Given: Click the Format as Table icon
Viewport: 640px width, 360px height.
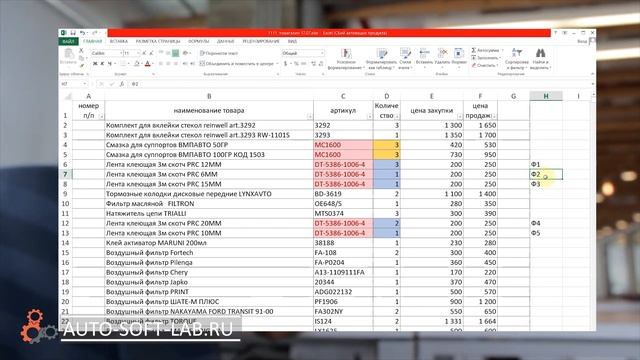Looking at the screenshot, I should pos(382,54).
